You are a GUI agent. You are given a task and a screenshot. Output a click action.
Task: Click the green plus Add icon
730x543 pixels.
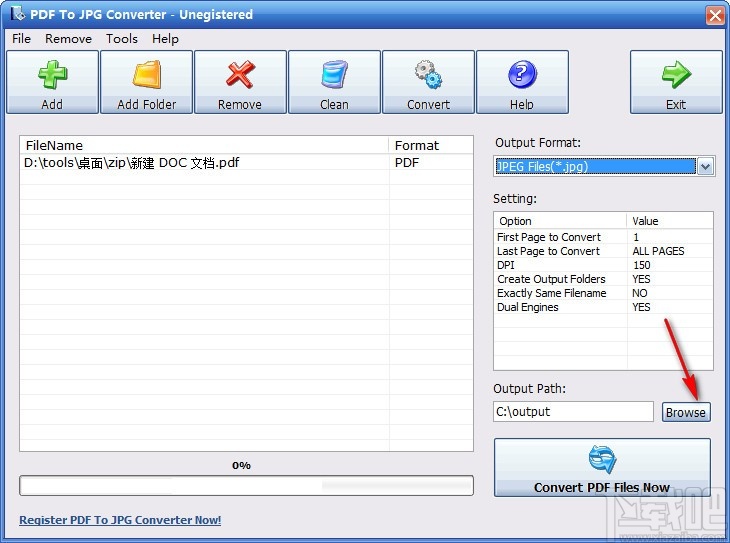tap(53, 75)
